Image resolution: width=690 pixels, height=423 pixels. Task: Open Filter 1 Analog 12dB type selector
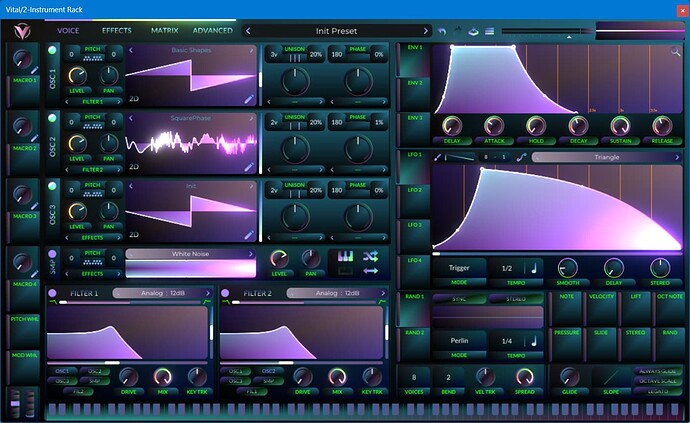[163, 293]
